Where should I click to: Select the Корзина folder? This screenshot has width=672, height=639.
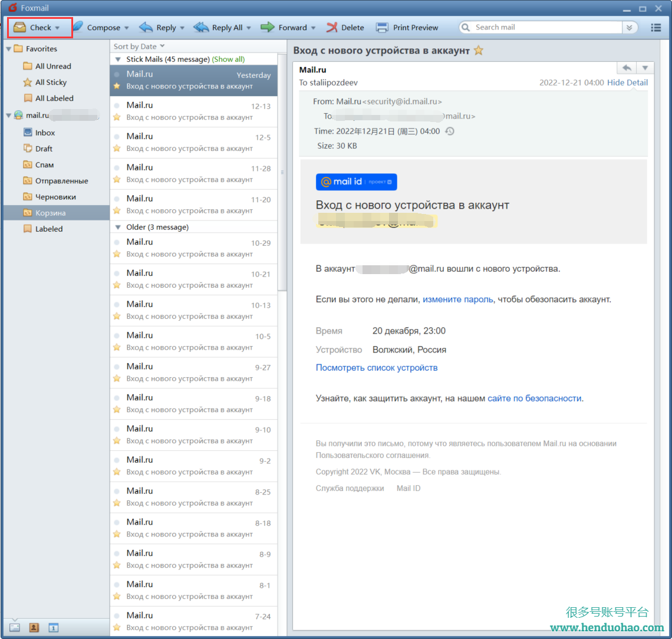[x=57, y=213]
